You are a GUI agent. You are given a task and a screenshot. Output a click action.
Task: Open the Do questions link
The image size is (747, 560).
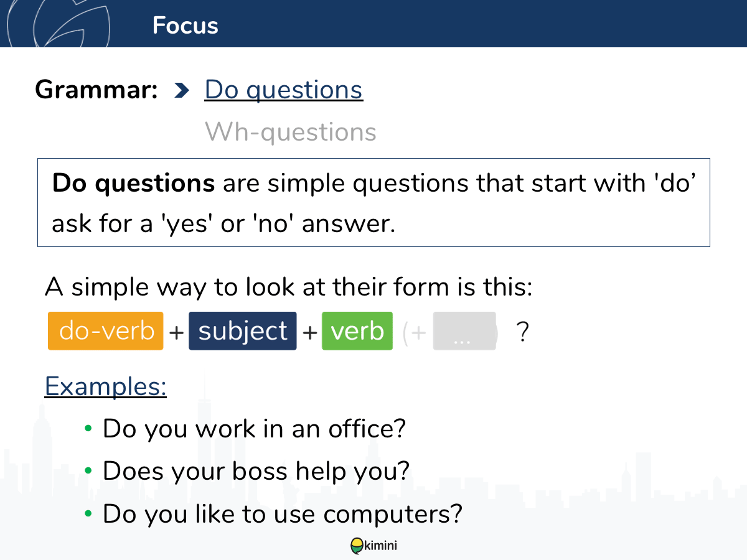[284, 90]
